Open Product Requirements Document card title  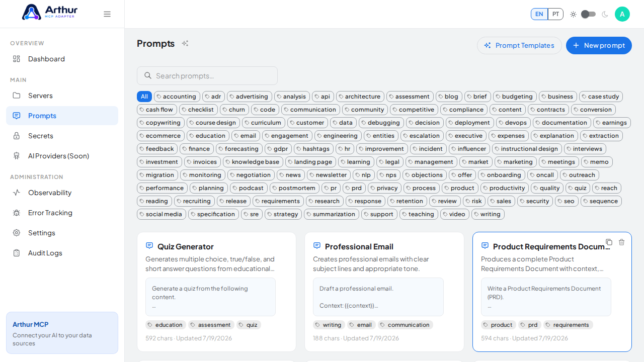(x=551, y=246)
